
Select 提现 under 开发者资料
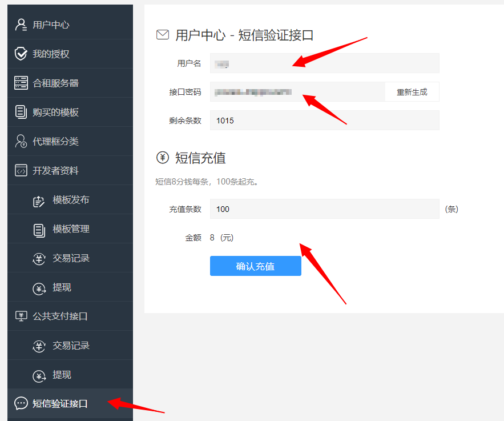pos(62,287)
